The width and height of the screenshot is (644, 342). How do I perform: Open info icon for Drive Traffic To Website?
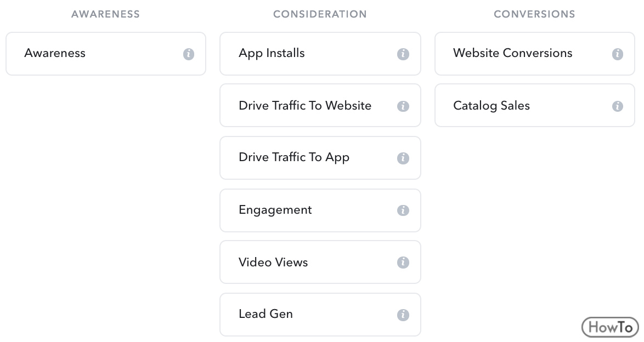tap(403, 106)
